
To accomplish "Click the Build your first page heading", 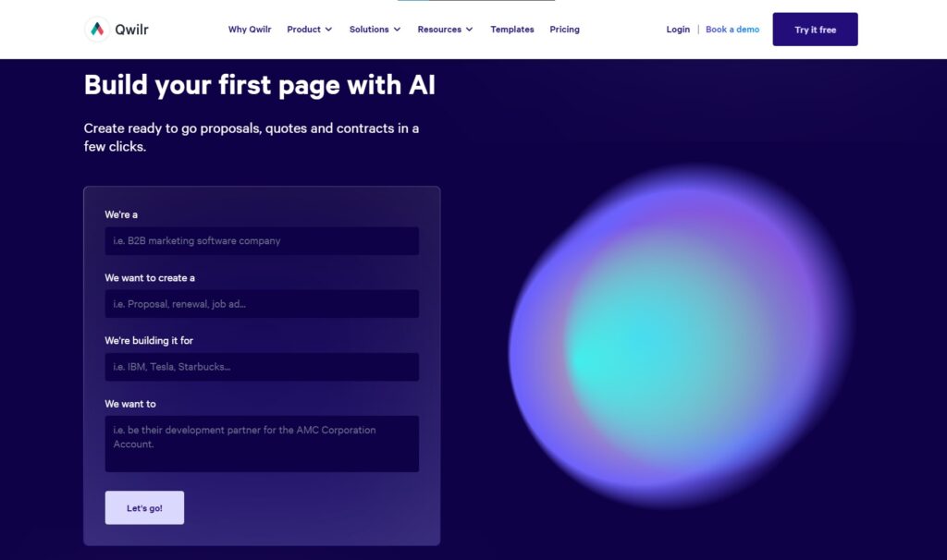I will pos(262,85).
